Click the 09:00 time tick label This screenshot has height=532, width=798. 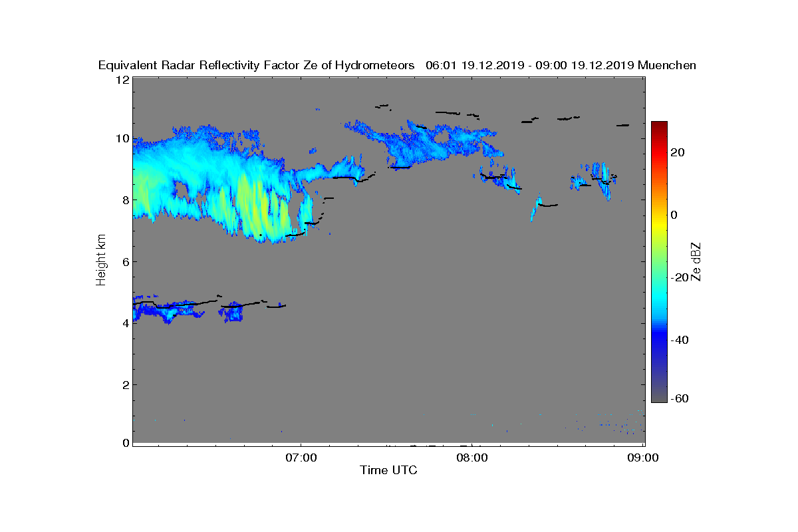[643, 458]
